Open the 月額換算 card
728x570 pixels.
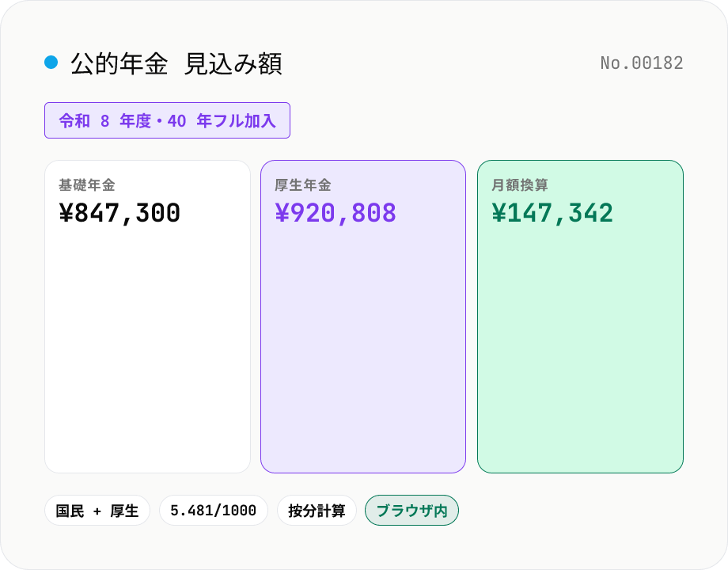[580, 317]
